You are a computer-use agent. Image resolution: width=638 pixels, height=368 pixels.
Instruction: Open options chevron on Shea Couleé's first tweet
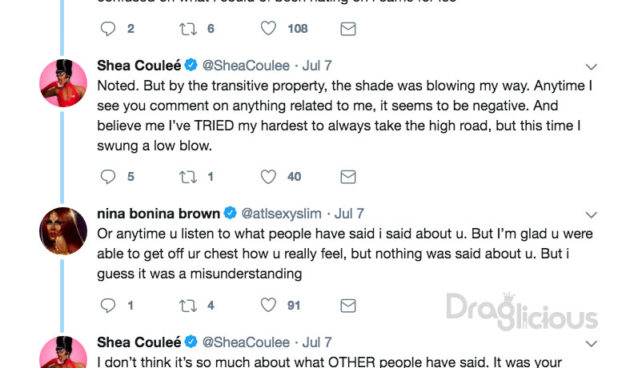[x=591, y=67]
